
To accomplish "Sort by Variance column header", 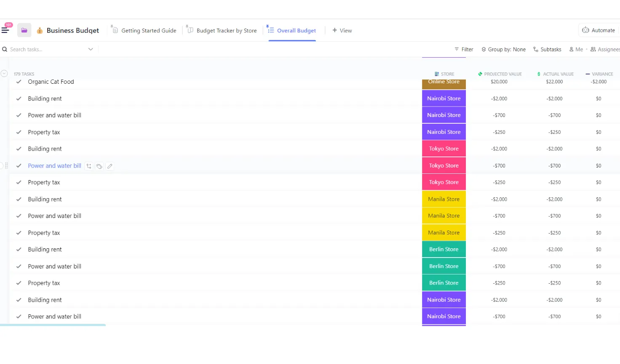I will point(599,74).
